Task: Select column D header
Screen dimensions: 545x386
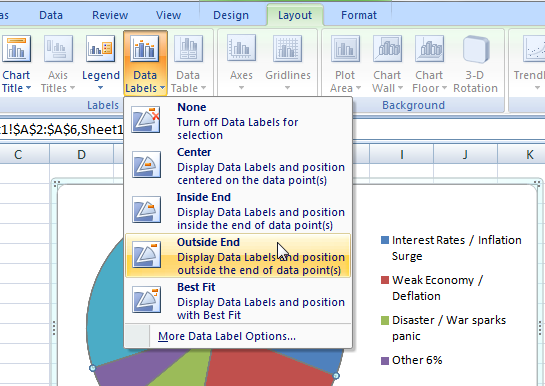Action: tap(81, 154)
